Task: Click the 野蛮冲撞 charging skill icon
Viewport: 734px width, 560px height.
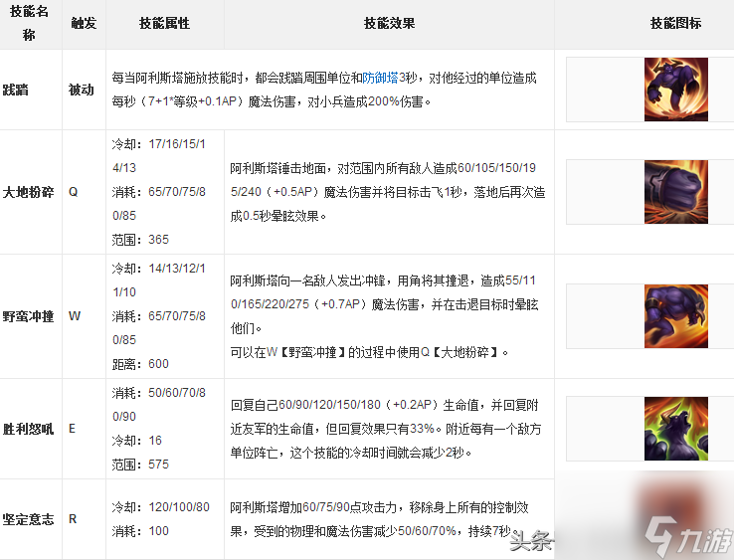Action: click(x=676, y=316)
